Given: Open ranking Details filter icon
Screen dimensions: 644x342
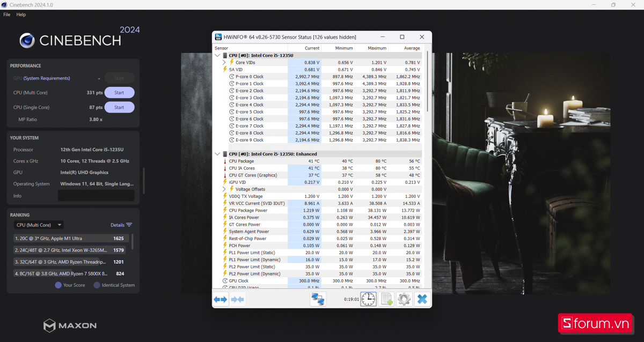Looking at the screenshot, I should coord(129,225).
